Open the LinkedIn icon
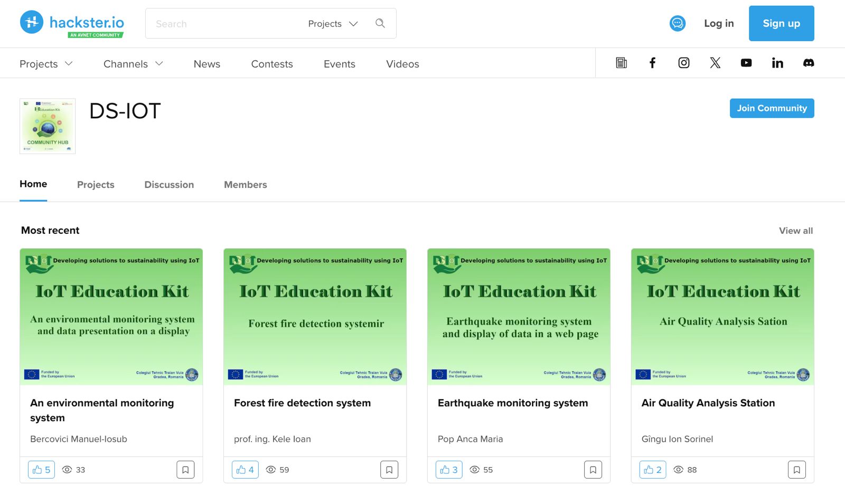This screenshot has height=504, width=845. coord(777,63)
